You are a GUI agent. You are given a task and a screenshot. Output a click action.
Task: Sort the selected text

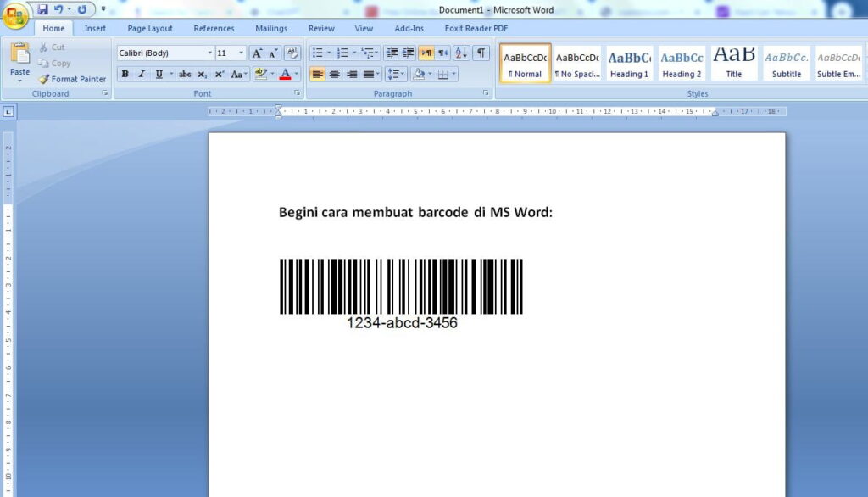[x=461, y=53]
